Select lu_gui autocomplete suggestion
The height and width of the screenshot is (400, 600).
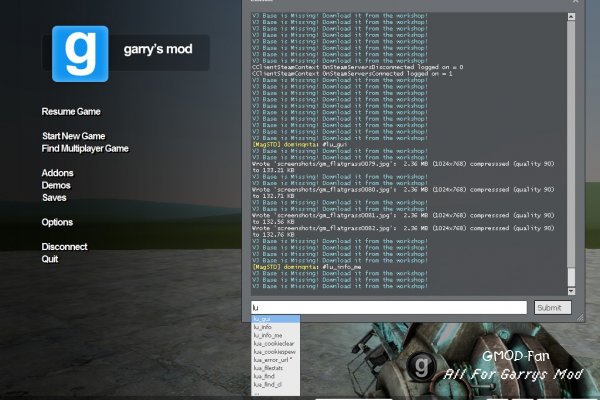tap(275, 319)
